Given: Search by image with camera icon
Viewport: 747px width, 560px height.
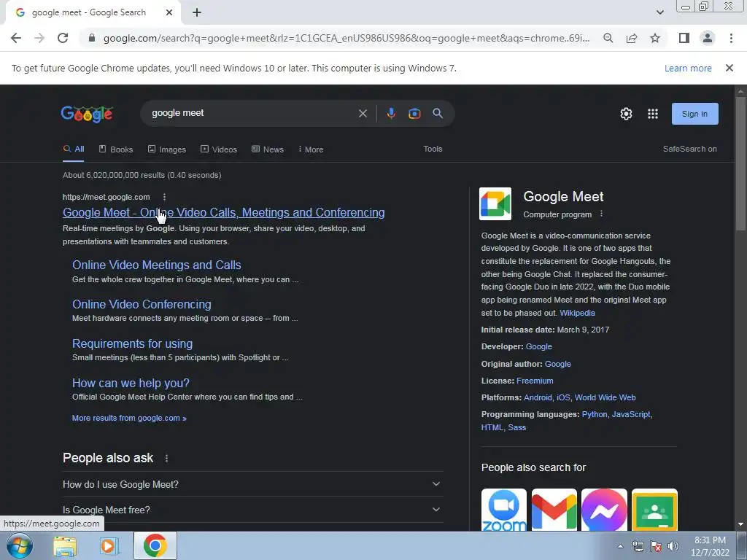Looking at the screenshot, I should 414,113.
